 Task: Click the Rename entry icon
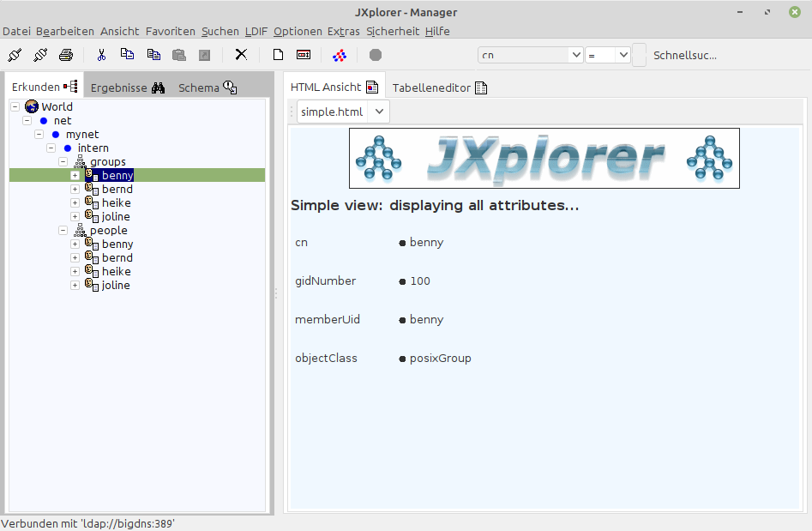[304, 55]
